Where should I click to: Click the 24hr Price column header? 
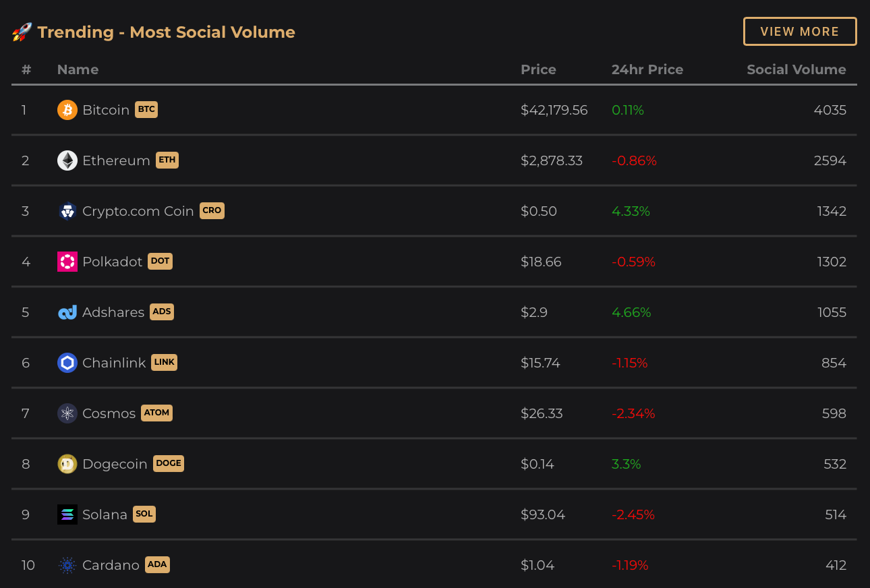coord(647,69)
